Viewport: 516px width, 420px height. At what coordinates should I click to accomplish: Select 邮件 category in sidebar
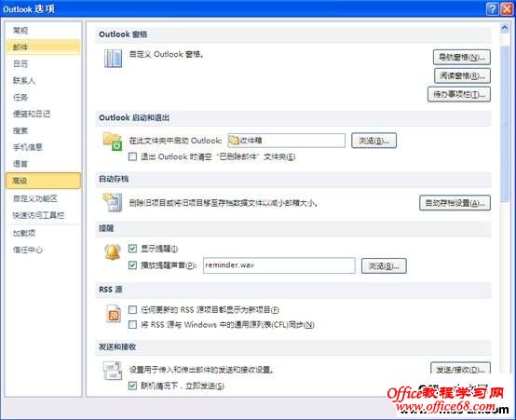click(43, 47)
